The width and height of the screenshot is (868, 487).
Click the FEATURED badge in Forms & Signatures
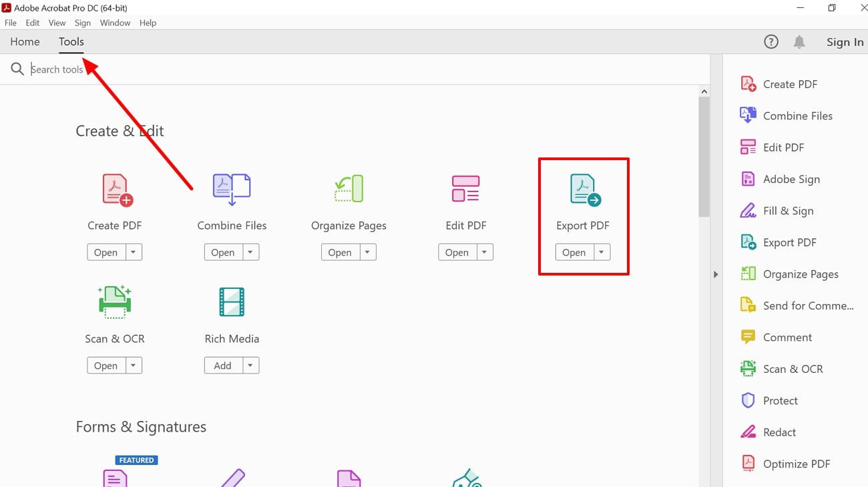pyautogui.click(x=136, y=460)
